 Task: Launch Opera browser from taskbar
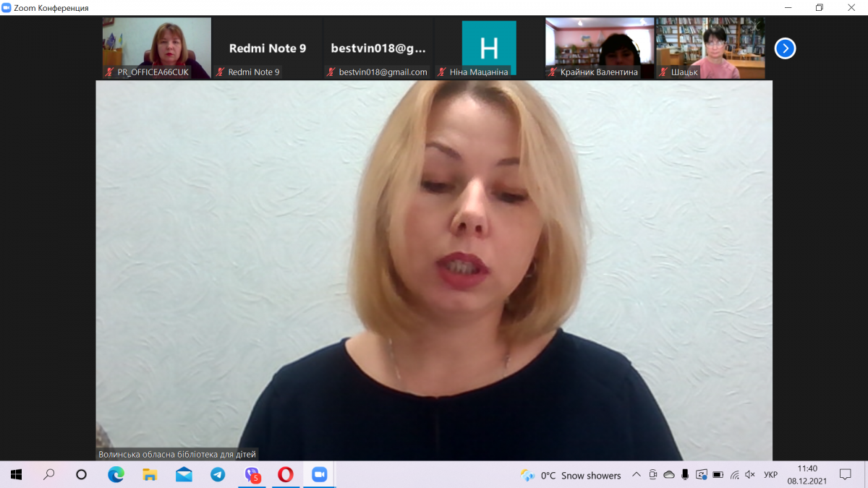[x=286, y=475]
